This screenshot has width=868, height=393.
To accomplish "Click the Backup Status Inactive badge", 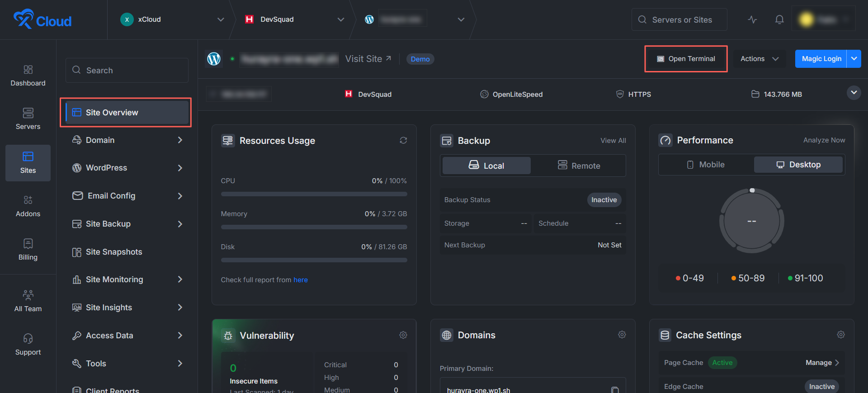I will 604,200.
